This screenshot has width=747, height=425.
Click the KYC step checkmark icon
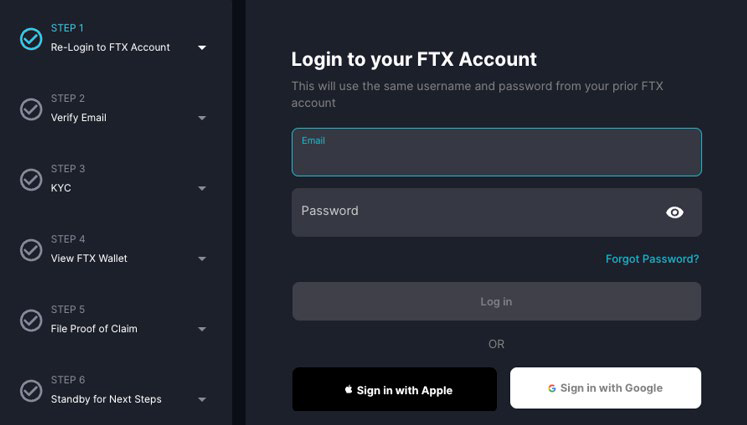pyautogui.click(x=31, y=179)
